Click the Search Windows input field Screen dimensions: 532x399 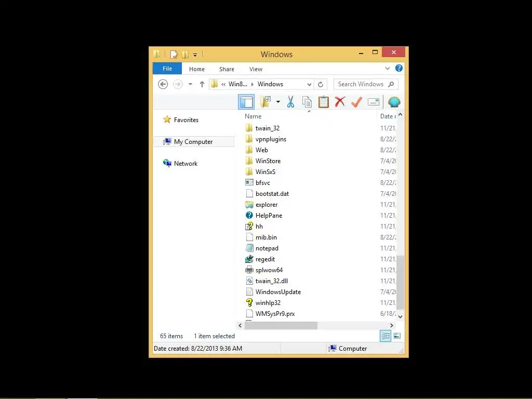tap(366, 84)
